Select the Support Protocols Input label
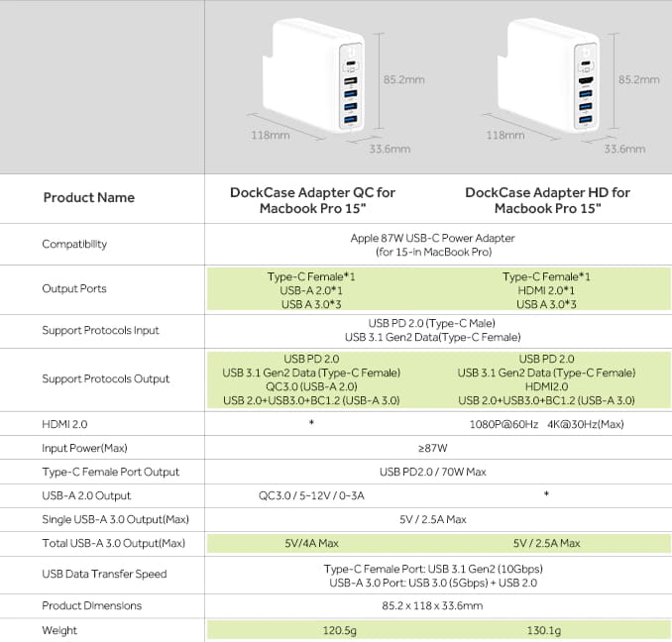Image resolution: width=672 pixels, height=642 pixels. (100, 330)
